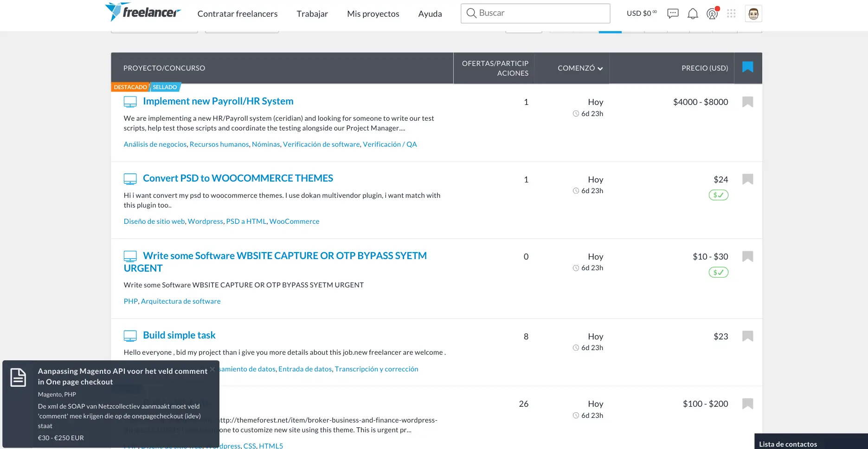Focus the Buscar search field
The image size is (868, 449).
tap(535, 13)
